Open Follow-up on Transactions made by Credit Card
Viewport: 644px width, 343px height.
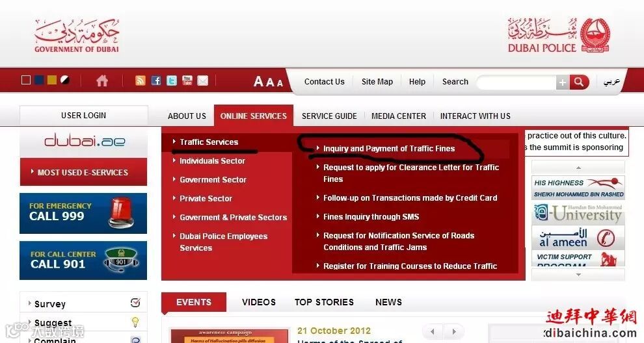410,197
